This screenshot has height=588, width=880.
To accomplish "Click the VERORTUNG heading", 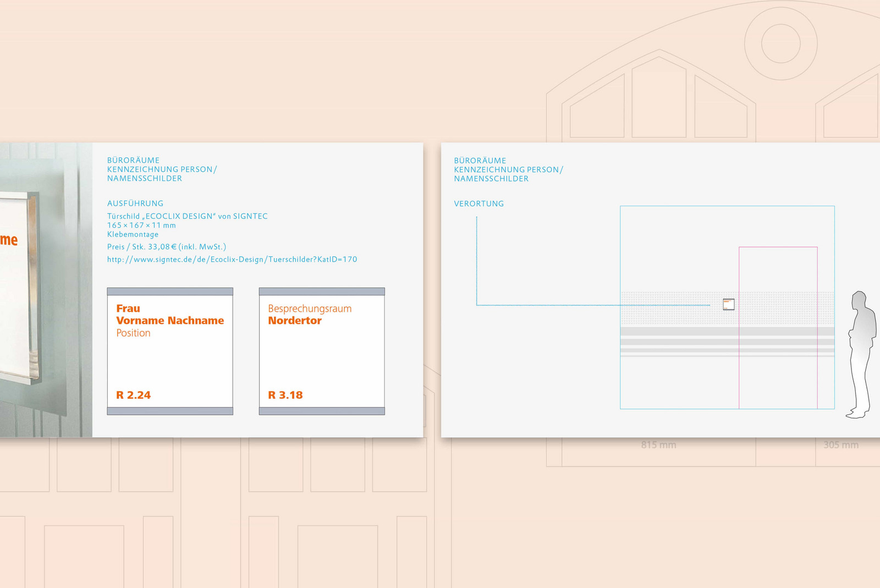I will tap(479, 204).
